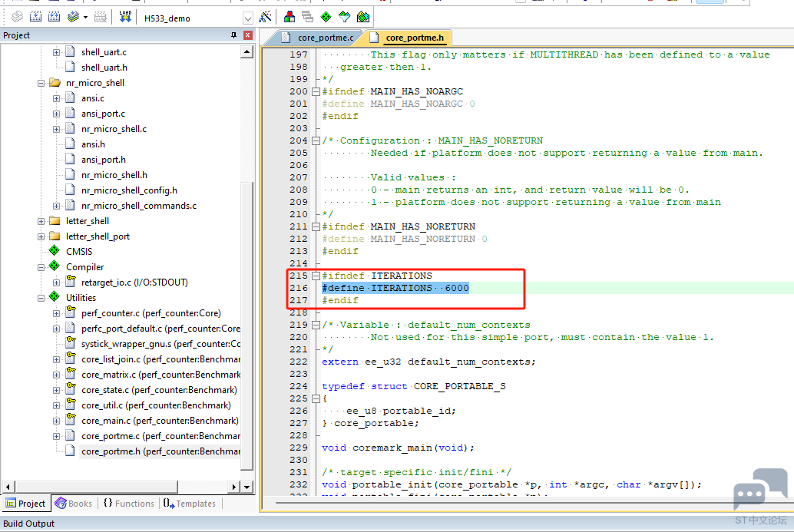Collapse comment fold at line 204
Viewport: 794px width, 532px height.
(316, 140)
